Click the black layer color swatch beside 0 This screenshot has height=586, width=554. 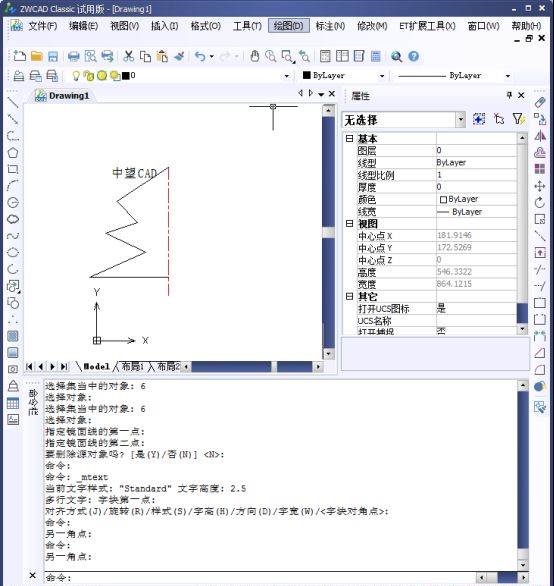[x=126, y=76]
